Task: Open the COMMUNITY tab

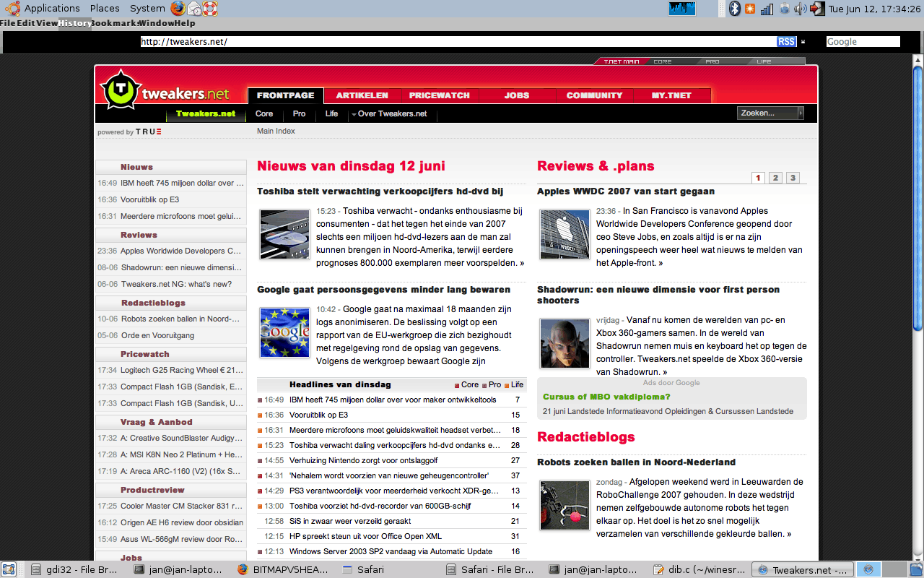Action: (x=594, y=95)
